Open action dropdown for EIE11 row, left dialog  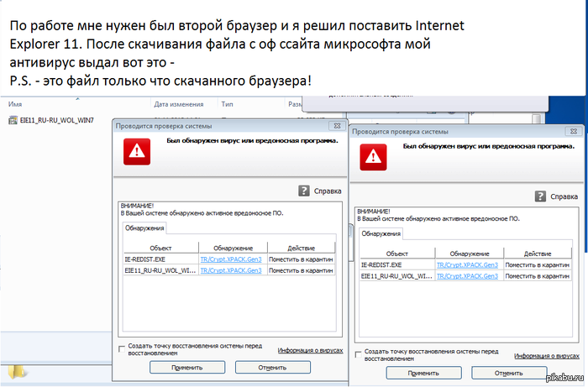[301, 270]
